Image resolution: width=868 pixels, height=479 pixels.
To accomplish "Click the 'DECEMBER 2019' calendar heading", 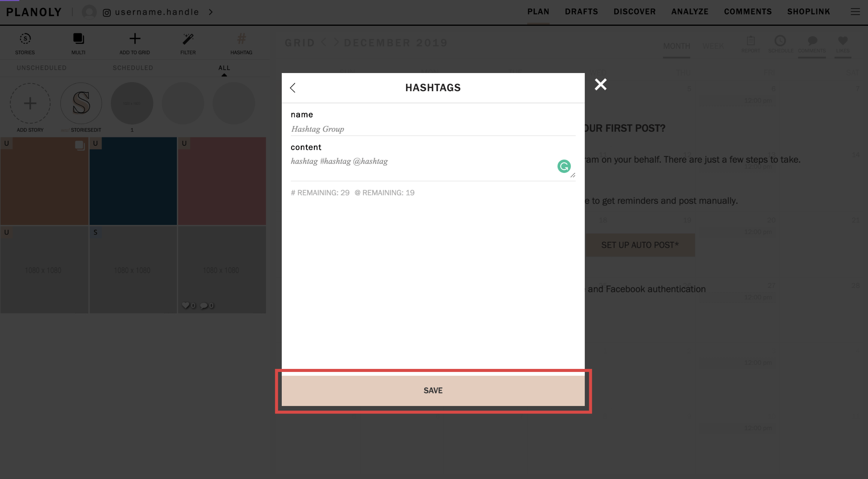I will point(396,43).
